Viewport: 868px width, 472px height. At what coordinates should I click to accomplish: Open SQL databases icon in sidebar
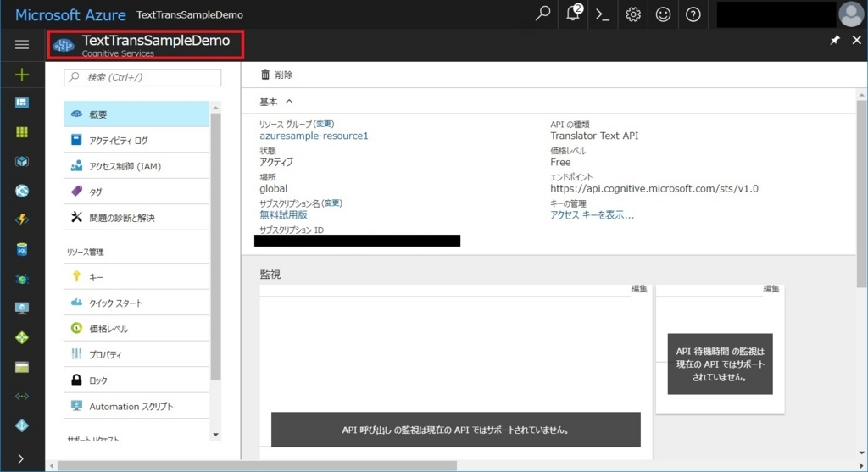coord(22,249)
